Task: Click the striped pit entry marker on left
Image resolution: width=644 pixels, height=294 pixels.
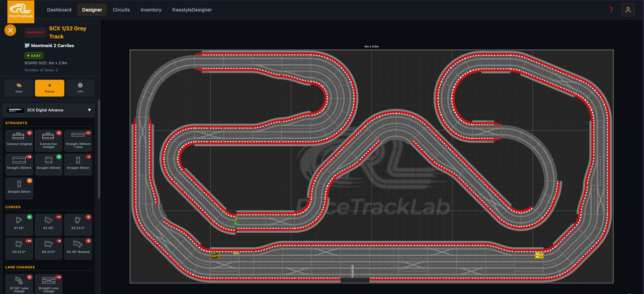Action: coord(215,255)
